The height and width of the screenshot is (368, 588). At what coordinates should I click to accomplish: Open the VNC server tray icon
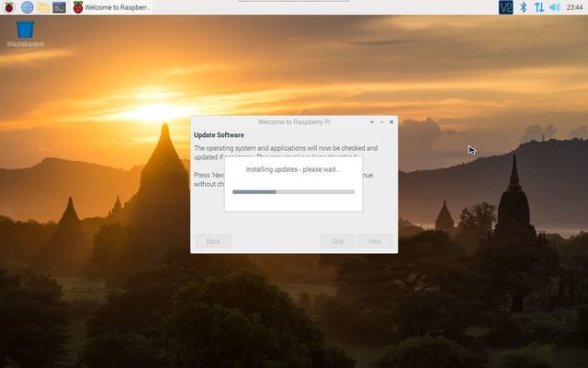(505, 7)
